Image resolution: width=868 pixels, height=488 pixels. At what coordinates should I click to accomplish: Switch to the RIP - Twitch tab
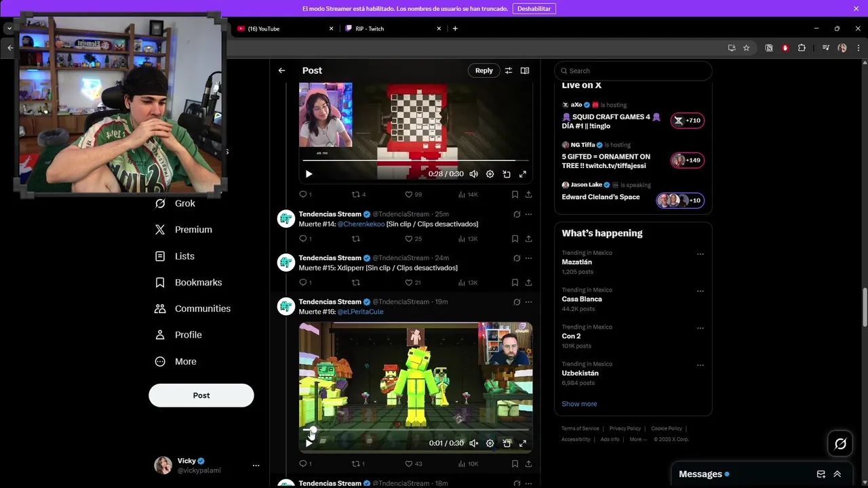point(393,28)
